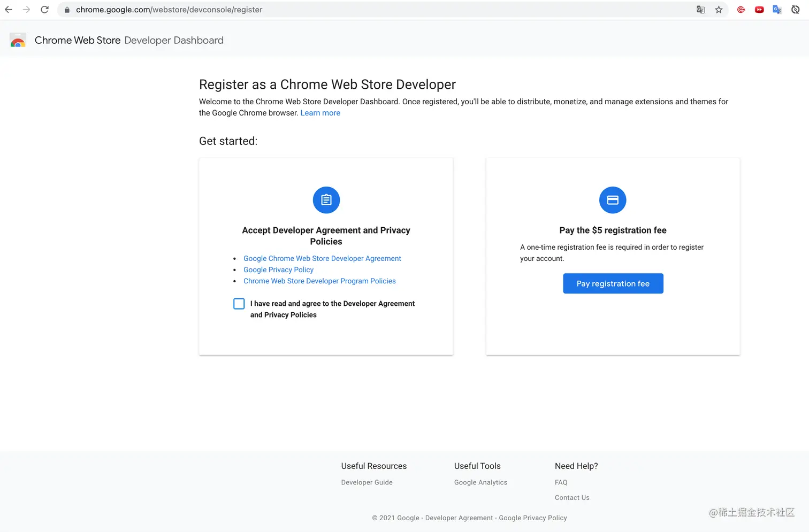809x532 pixels.
Task: View site info via the lock icon
Action: click(x=67, y=10)
